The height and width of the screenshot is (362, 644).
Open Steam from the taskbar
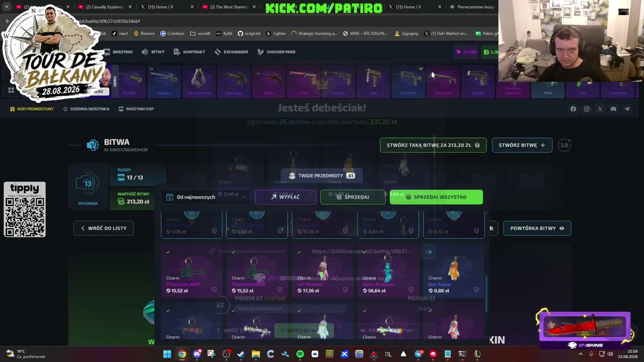pos(241,354)
